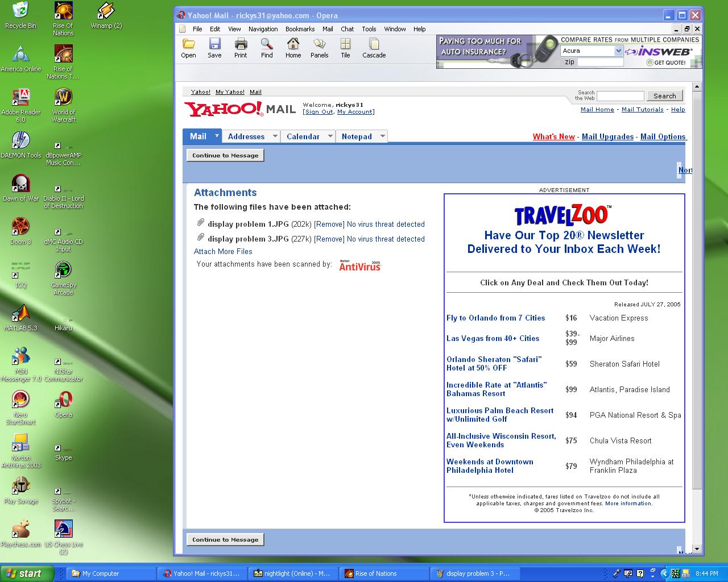Launch Dawn of War desktop icon
The image size is (728, 582).
(21, 188)
